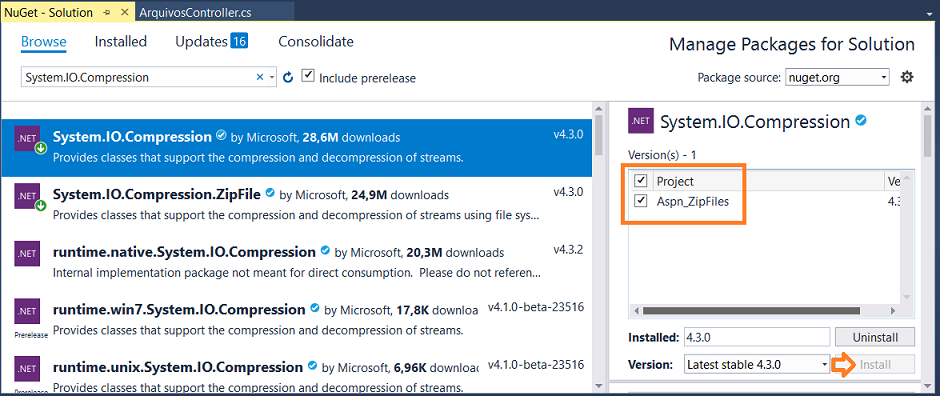Open search box history dropdown arrow

tap(272, 77)
